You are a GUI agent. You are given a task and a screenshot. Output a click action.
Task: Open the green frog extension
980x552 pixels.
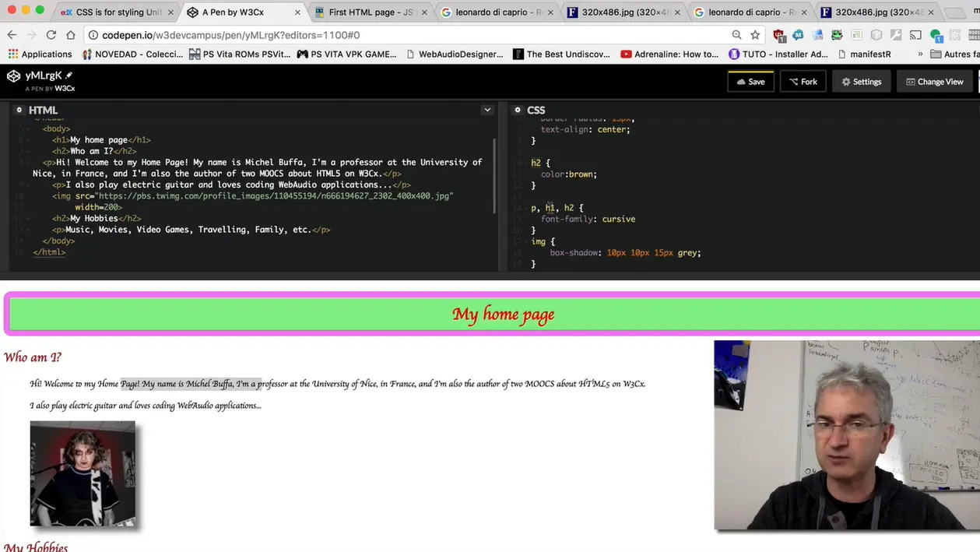point(837,35)
